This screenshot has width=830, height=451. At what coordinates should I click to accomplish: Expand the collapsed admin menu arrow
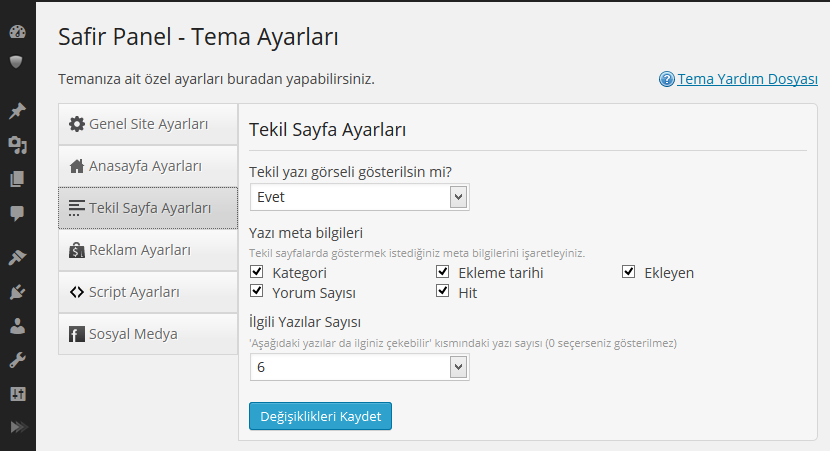point(17,427)
